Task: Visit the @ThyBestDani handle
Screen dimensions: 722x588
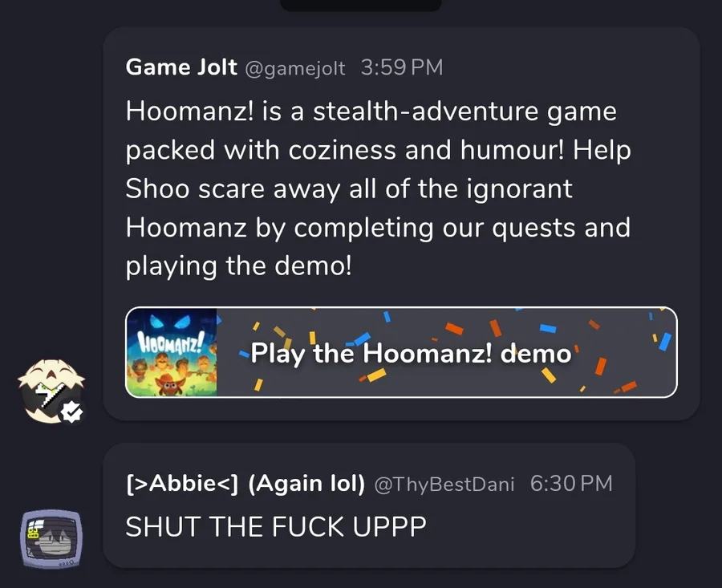Action: [x=444, y=485]
